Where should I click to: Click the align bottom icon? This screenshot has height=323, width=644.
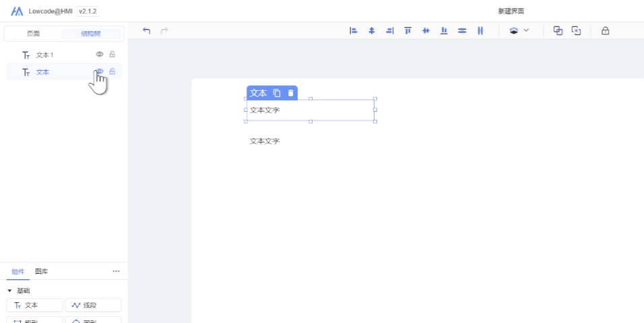coord(444,31)
